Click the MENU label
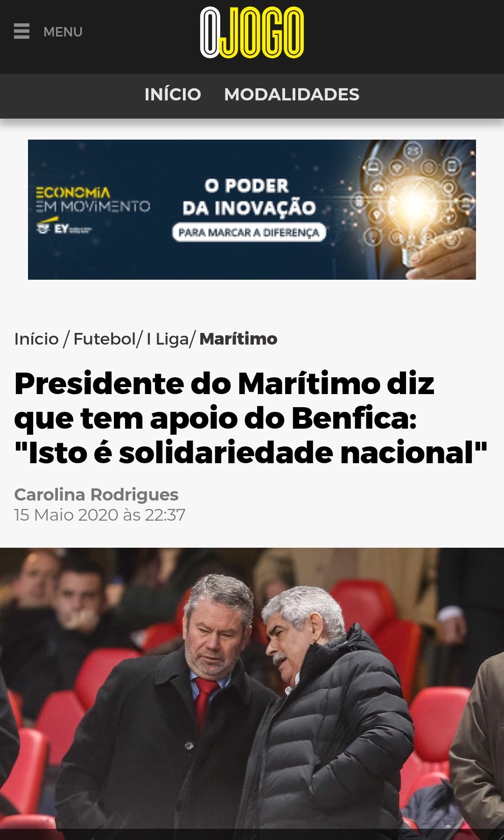Screen dimensions: 504x840 (x=63, y=32)
